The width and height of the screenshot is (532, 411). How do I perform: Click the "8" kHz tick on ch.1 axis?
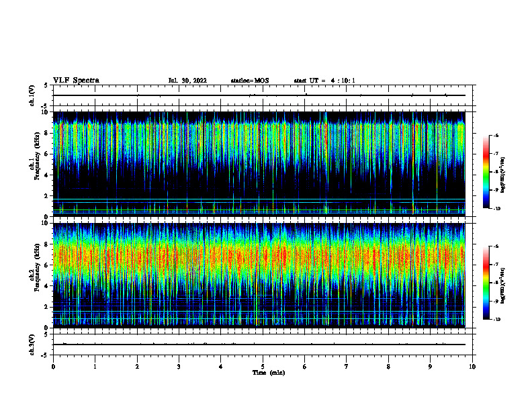point(46,133)
